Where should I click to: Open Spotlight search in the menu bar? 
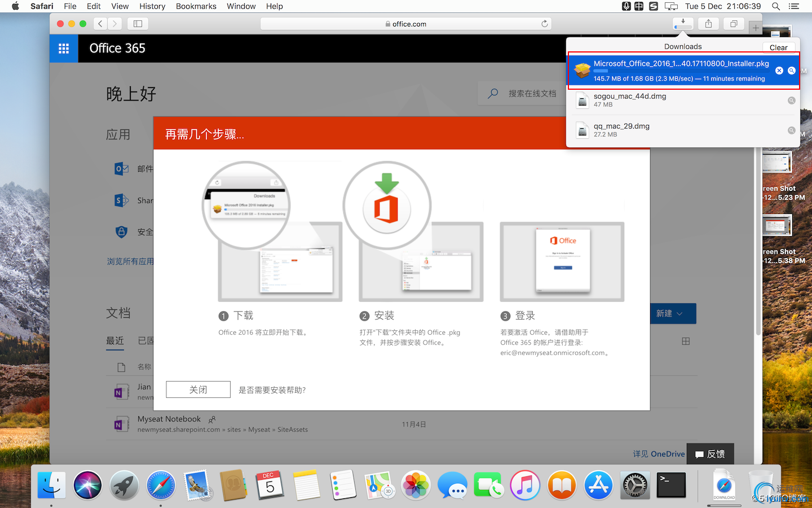[776, 6]
